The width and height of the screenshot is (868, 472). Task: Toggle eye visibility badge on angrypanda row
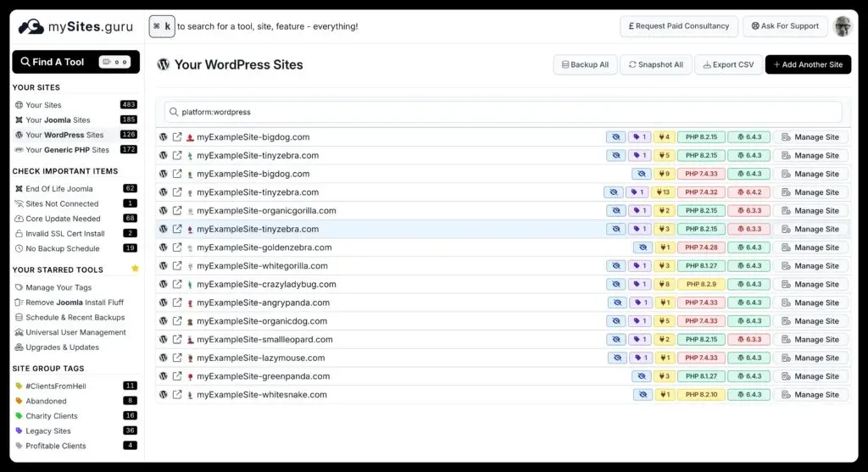coord(617,303)
